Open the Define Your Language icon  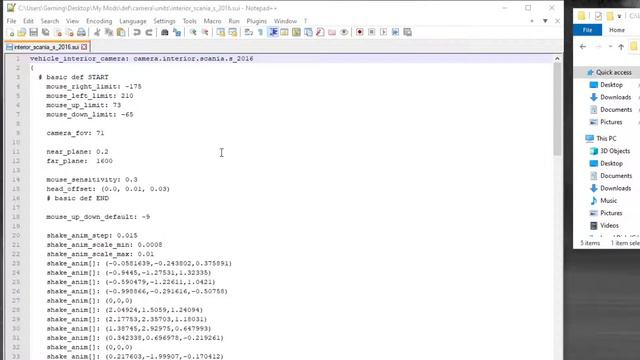pos(284,32)
